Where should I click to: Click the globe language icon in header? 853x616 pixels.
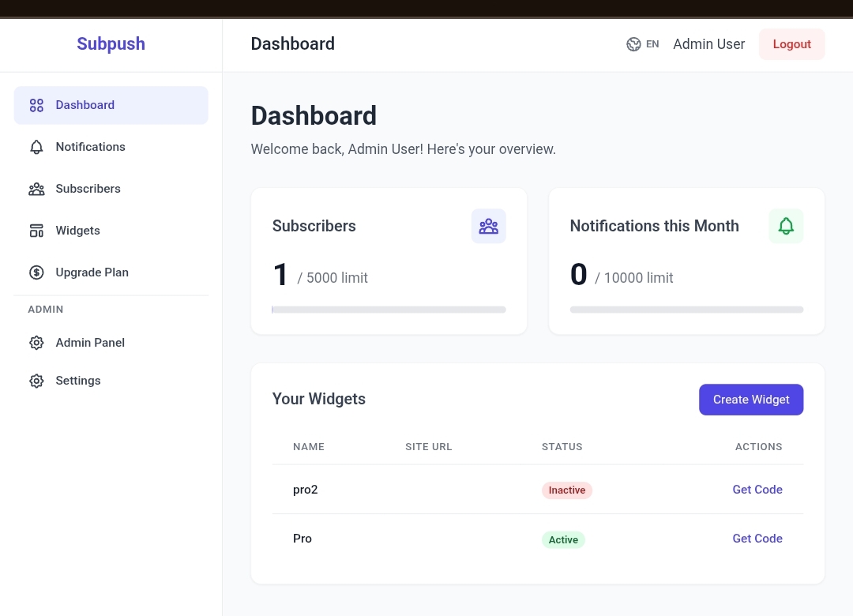pyautogui.click(x=633, y=44)
